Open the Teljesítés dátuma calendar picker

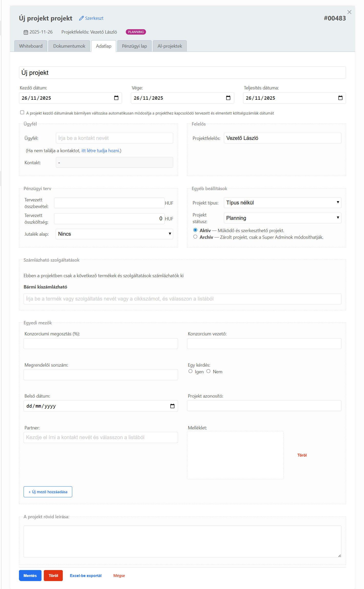pyautogui.click(x=340, y=98)
